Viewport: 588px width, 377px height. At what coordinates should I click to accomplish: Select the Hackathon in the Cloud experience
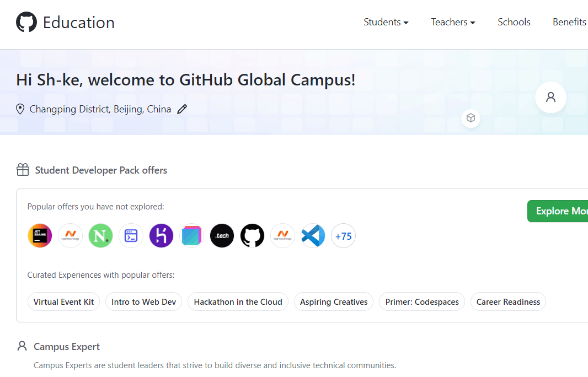(238, 301)
